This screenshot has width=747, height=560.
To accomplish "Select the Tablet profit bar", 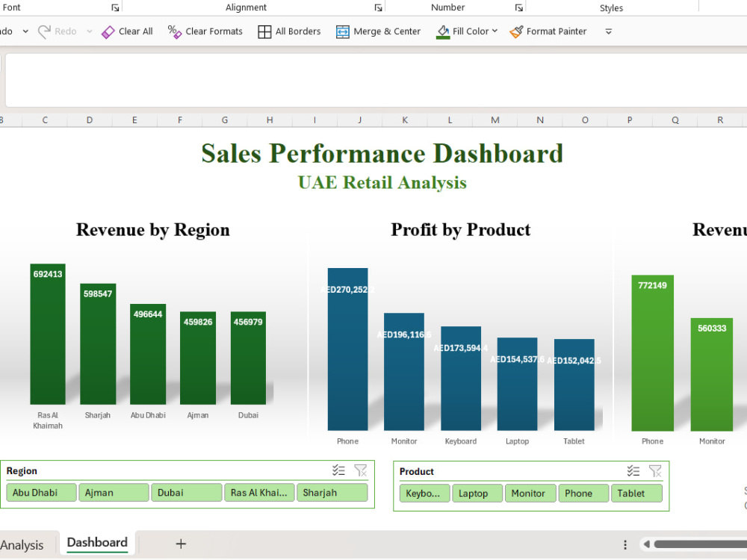I will (x=574, y=385).
